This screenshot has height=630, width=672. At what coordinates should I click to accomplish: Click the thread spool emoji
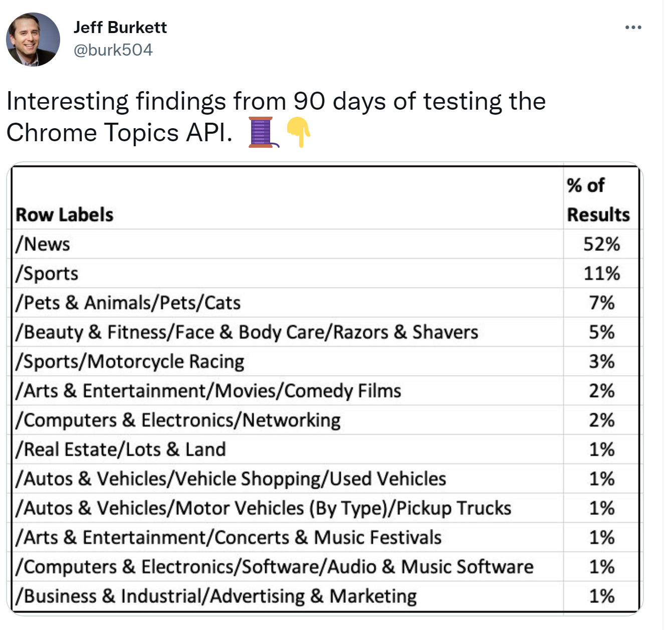[x=263, y=133]
